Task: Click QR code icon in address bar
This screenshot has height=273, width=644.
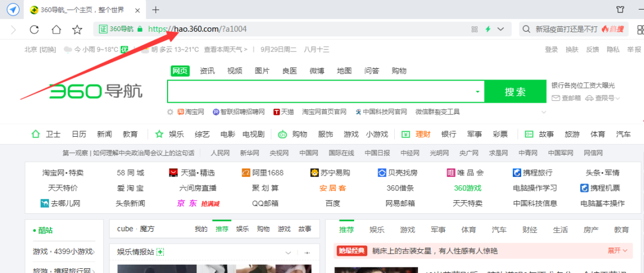Action: coord(475,29)
